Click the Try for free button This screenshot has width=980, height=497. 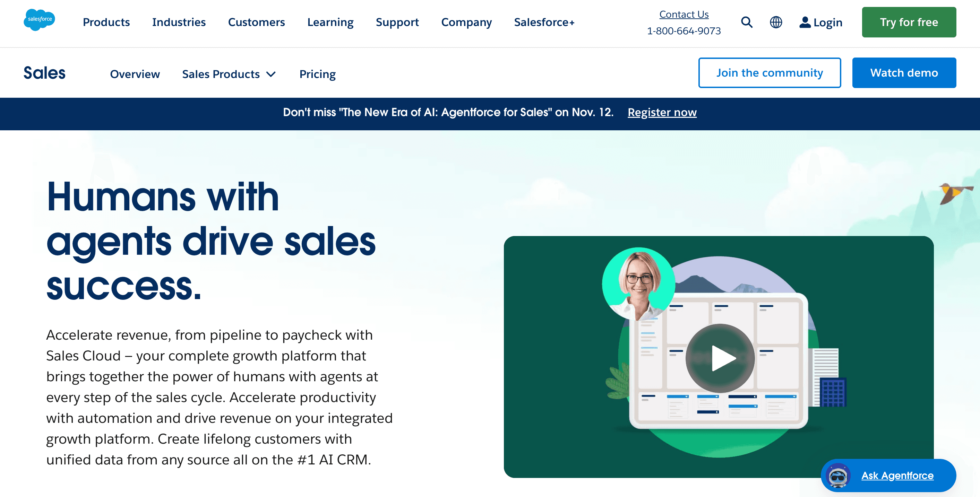(909, 22)
